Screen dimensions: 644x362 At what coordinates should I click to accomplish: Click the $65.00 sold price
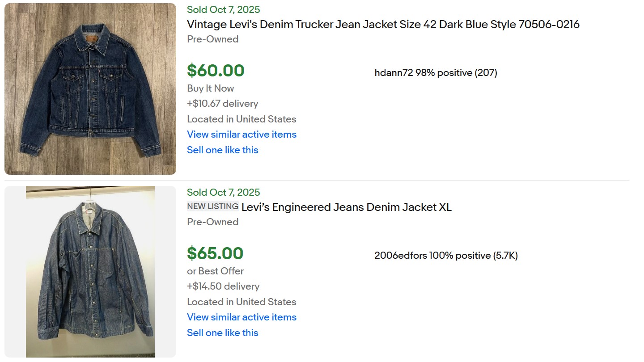click(215, 253)
